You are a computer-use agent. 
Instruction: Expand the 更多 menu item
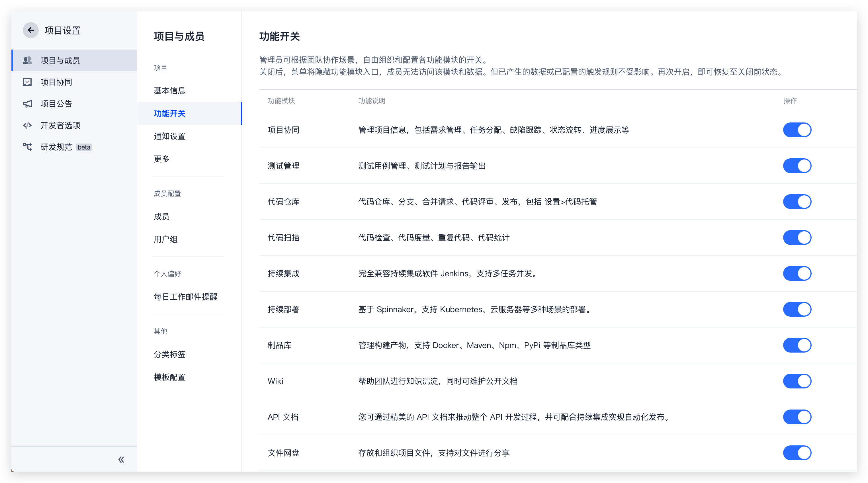[x=162, y=159]
